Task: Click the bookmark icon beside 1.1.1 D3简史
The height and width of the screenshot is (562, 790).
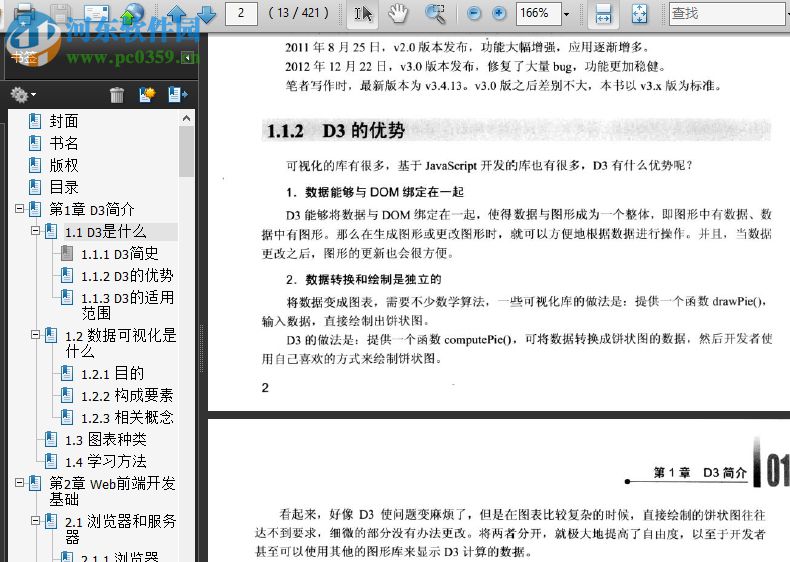Action: click(x=67, y=253)
